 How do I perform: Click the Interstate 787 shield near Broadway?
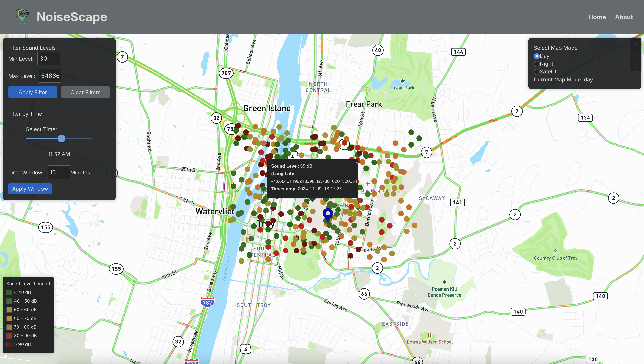[x=207, y=302]
